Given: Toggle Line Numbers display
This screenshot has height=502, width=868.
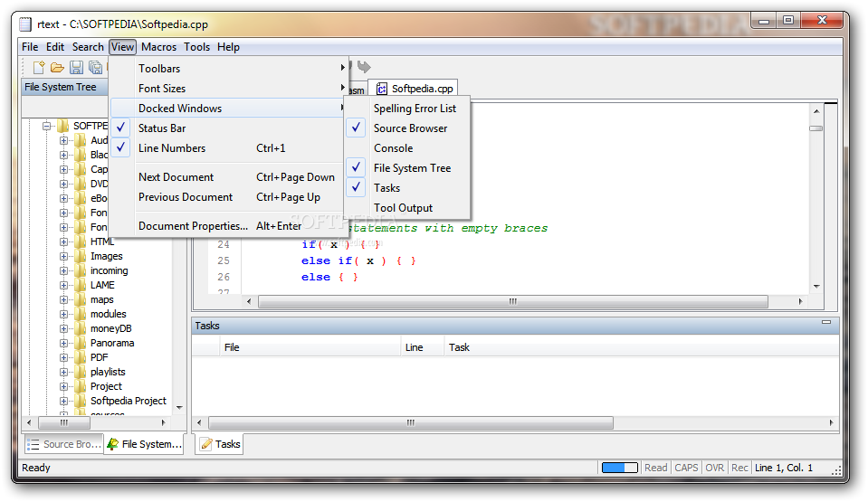Looking at the screenshot, I should click(x=227, y=148).
